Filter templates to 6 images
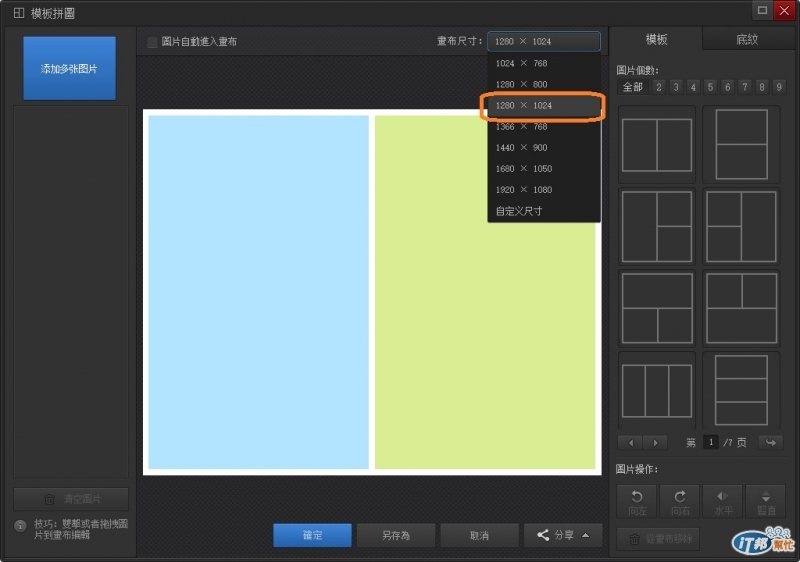Image resolution: width=800 pixels, height=562 pixels. (728, 87)
